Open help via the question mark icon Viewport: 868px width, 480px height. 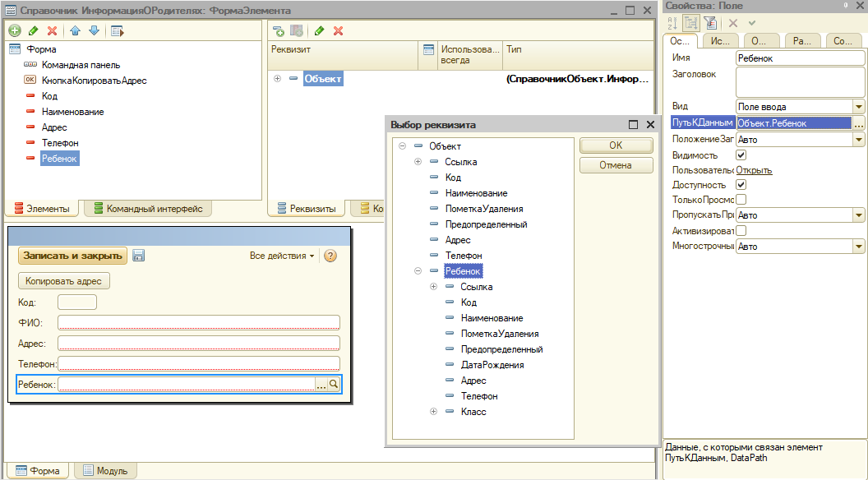pyautogui.click(x=330, y=256)
